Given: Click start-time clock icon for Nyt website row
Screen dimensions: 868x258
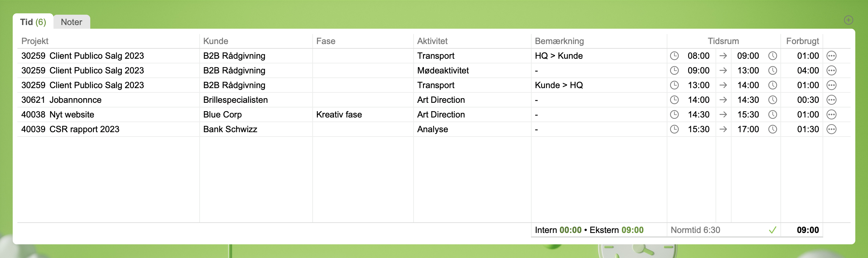Looking at the screenshot, I should tap(674, 115).
